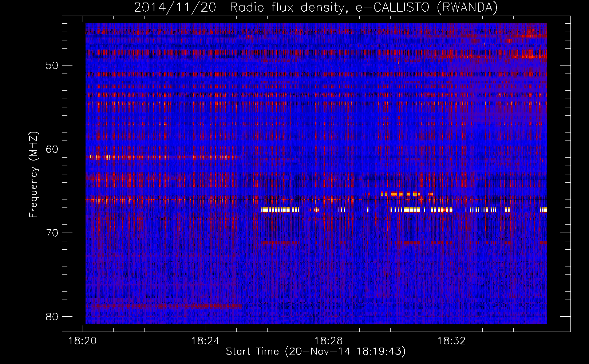The image size is (589, 364).
Task: Click the bright yellow-white burst near 67 MHz
Action: pos(404,210)
